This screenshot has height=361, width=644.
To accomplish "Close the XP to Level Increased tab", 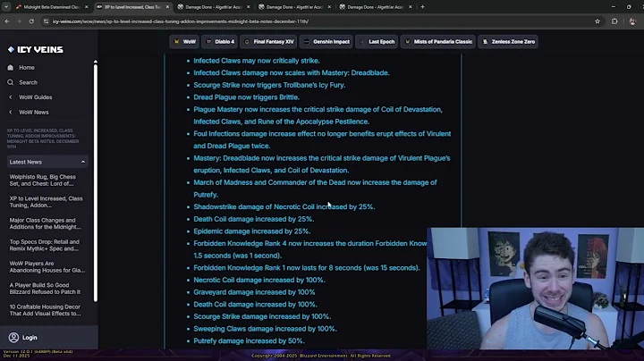I will click(167, 7).
